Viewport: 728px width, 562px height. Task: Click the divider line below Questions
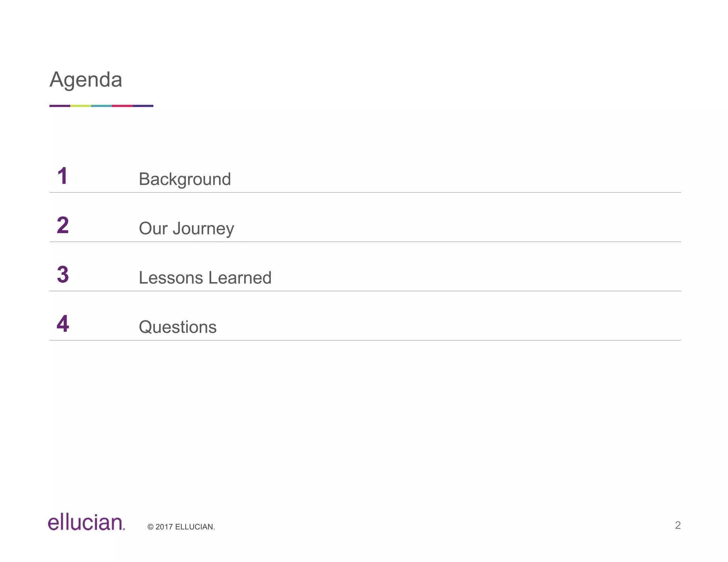(365, 340)
